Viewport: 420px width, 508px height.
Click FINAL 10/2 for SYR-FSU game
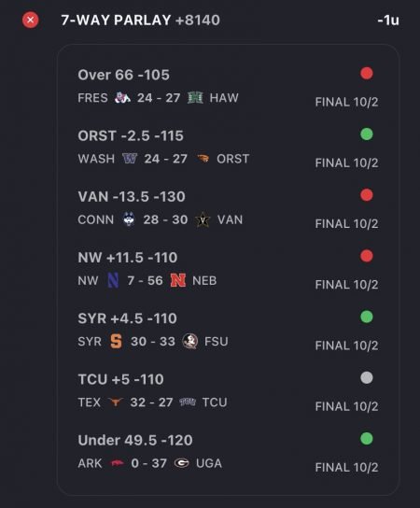coord(346,346)
